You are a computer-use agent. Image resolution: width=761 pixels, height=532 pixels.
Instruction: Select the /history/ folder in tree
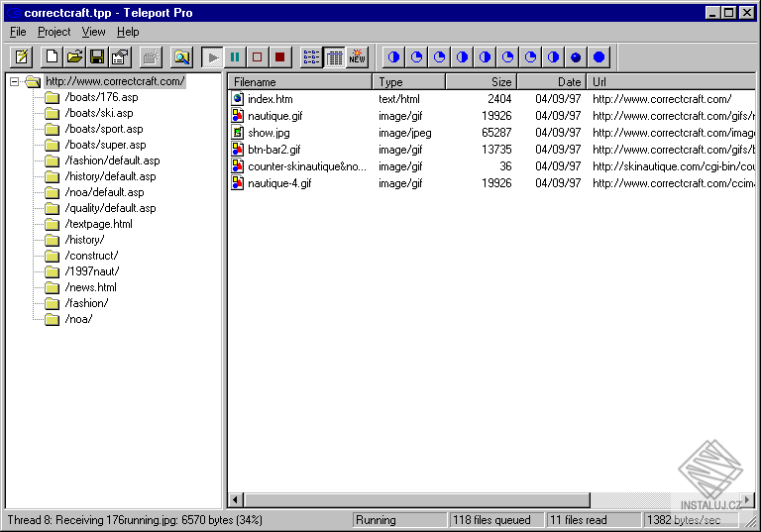[84, 240]
